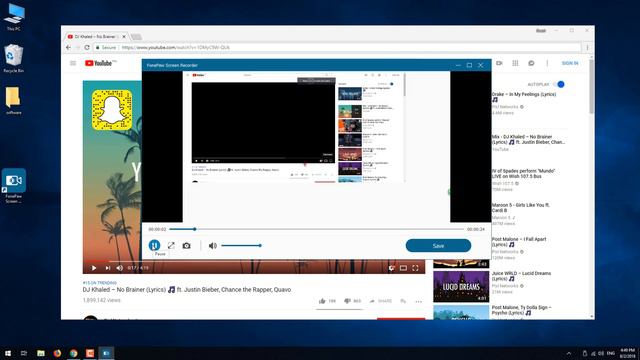This screenshot has width=640, height=360.
Task: Click the fullscreen expand icon in recorder
Action: pos(171,245)
